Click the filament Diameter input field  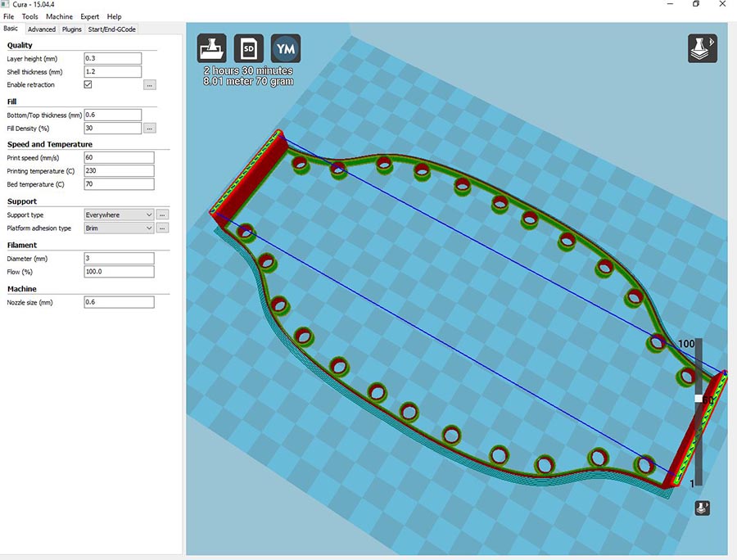pos(119,258)
